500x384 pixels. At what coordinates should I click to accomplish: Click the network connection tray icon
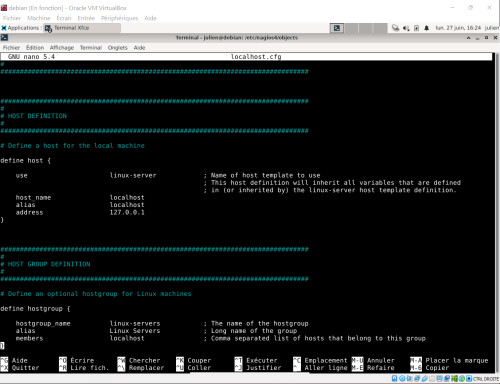[396, 28]
